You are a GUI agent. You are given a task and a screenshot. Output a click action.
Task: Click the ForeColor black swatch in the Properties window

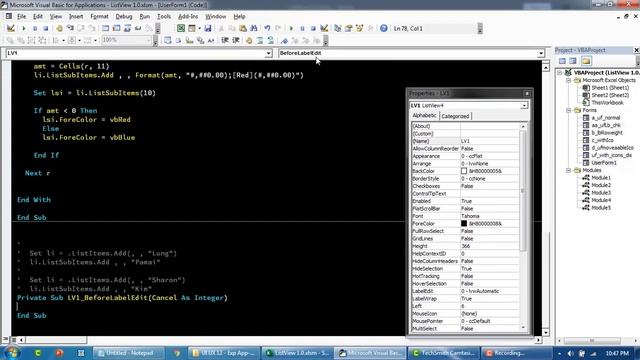point(464,223)
